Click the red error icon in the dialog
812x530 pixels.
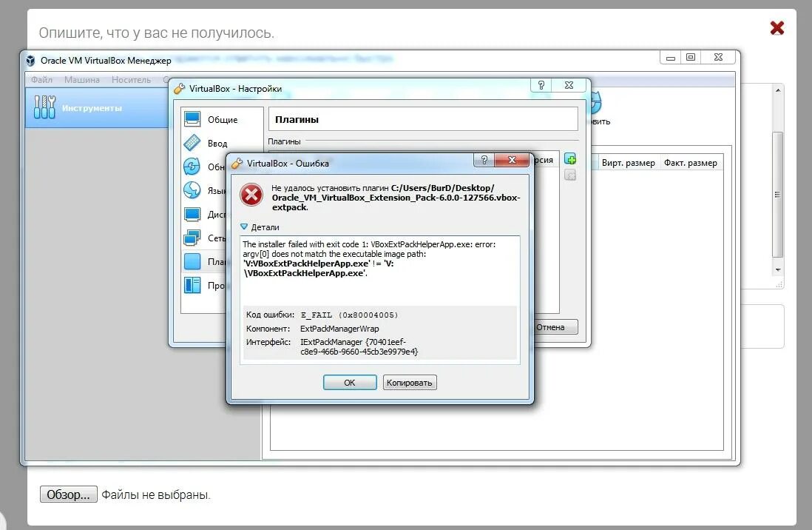(251, 195)
